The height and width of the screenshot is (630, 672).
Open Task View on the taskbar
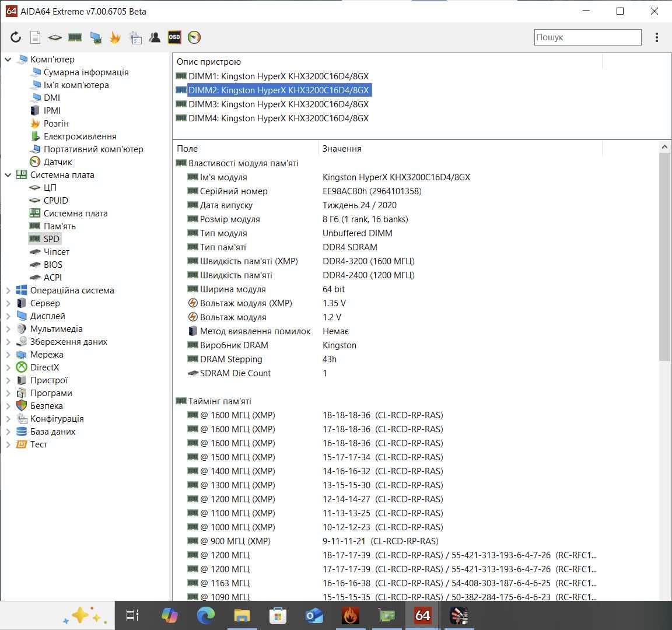point(132,615)
